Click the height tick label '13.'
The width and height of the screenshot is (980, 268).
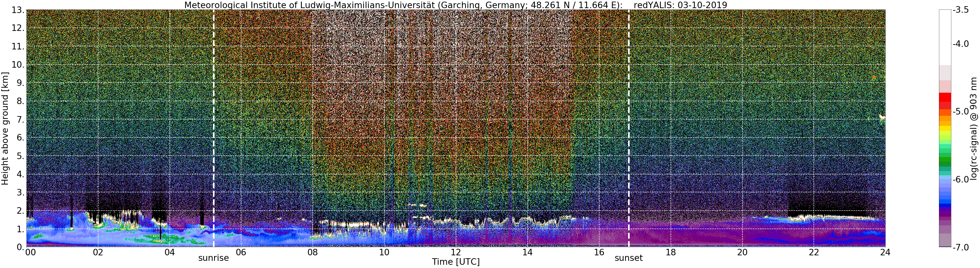point(18,10)
